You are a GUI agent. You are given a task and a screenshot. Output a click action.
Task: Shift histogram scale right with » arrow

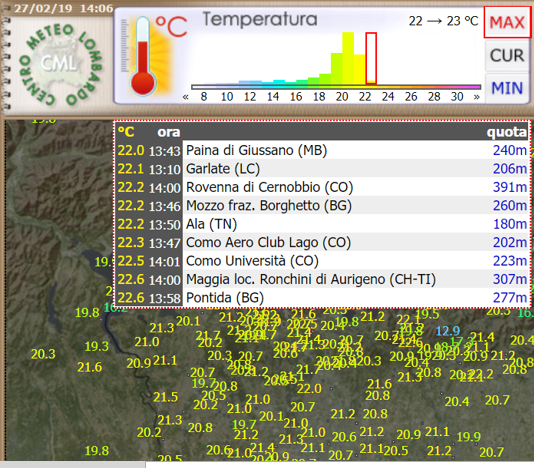[476, 97]
